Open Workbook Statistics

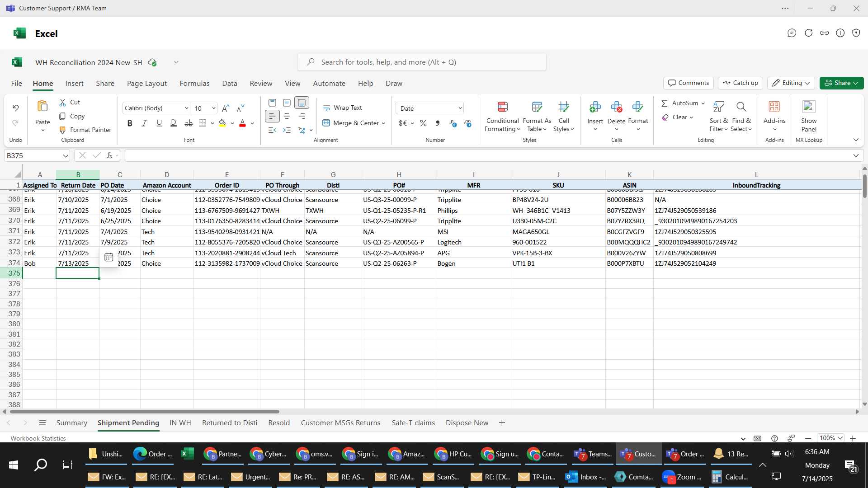38,439
